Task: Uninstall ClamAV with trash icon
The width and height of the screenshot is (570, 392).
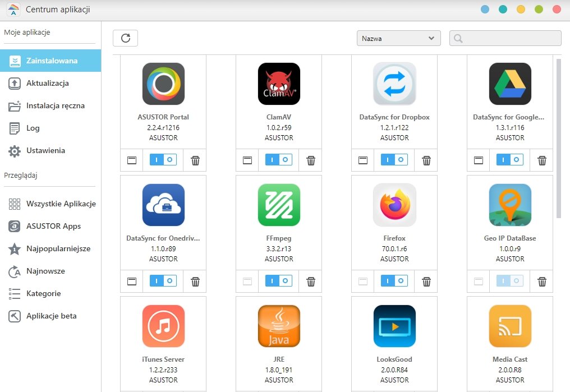Action: 311,160
